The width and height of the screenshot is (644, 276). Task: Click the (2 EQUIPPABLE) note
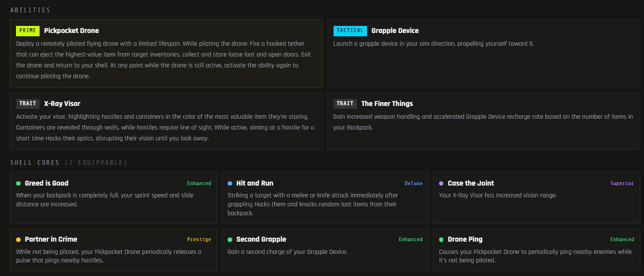(96, 162)
